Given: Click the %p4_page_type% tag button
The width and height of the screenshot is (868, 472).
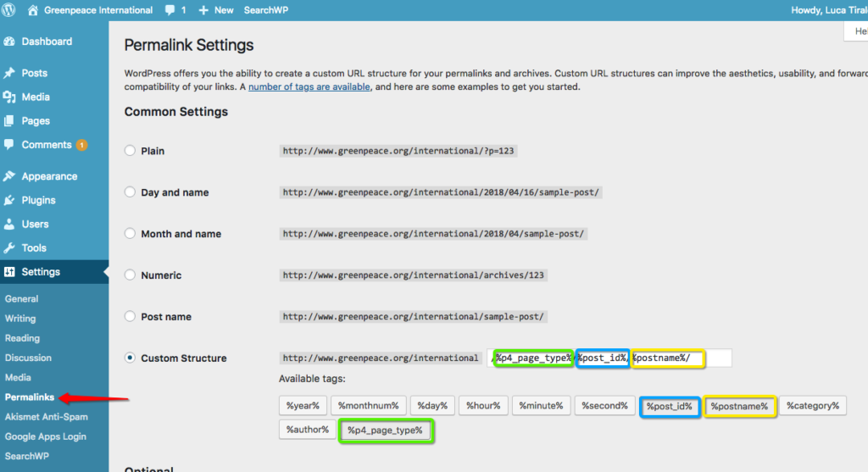Looking at the screenshot, I should pos(386,430).
